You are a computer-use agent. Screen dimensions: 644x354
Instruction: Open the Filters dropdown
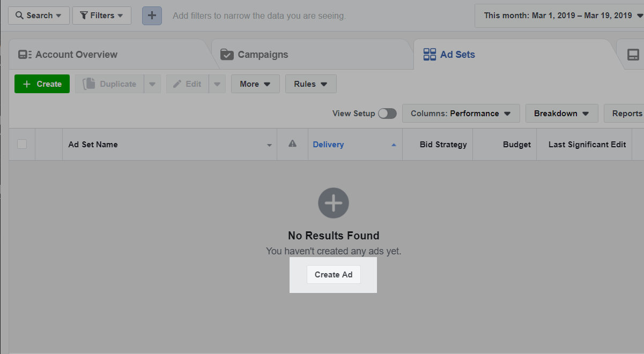(x=102, y=16)
